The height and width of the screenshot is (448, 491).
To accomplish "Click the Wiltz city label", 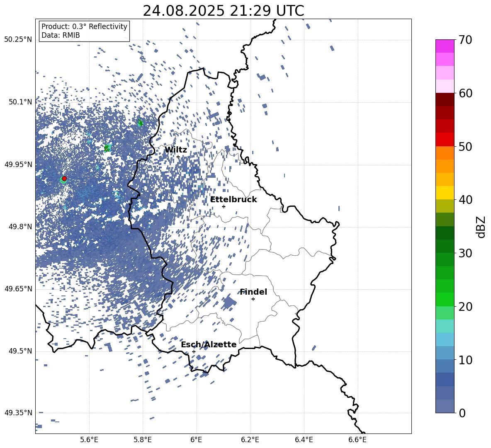I will (176, 150).
